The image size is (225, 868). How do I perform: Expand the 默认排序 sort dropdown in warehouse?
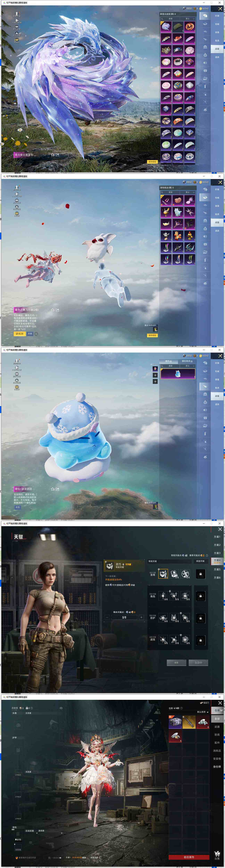[x=202, y=712]
